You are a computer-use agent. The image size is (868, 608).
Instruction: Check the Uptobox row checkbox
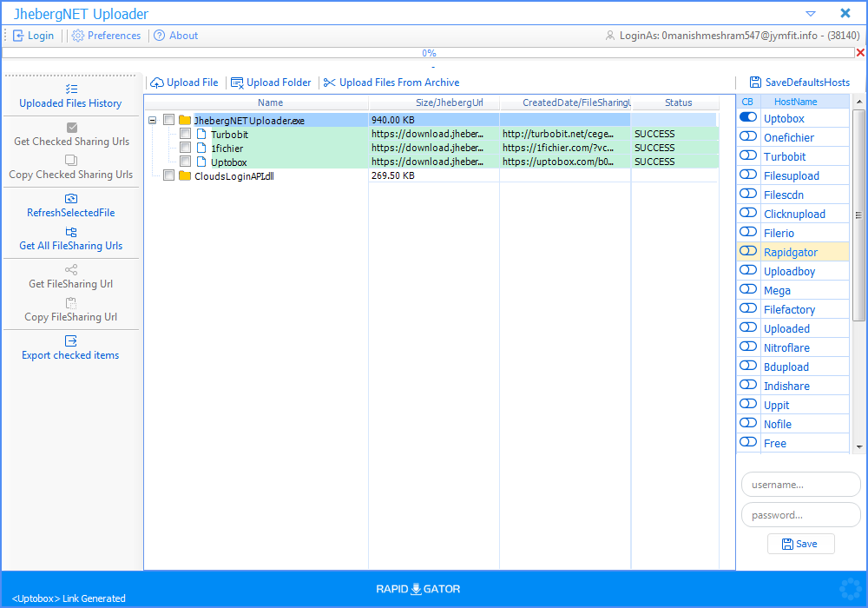(x=186, y=162)
